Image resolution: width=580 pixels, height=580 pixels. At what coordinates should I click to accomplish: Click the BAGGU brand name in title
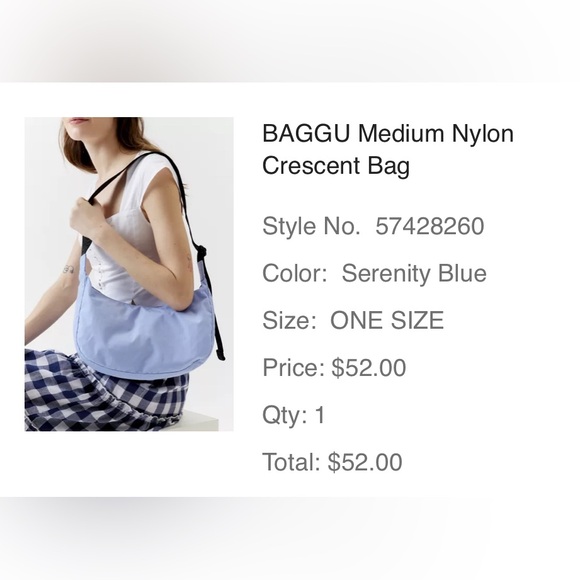pos(306,134)
